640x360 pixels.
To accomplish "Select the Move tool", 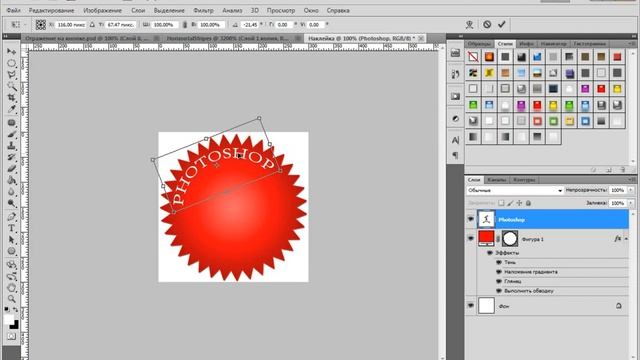I will [x=11, y=51].
